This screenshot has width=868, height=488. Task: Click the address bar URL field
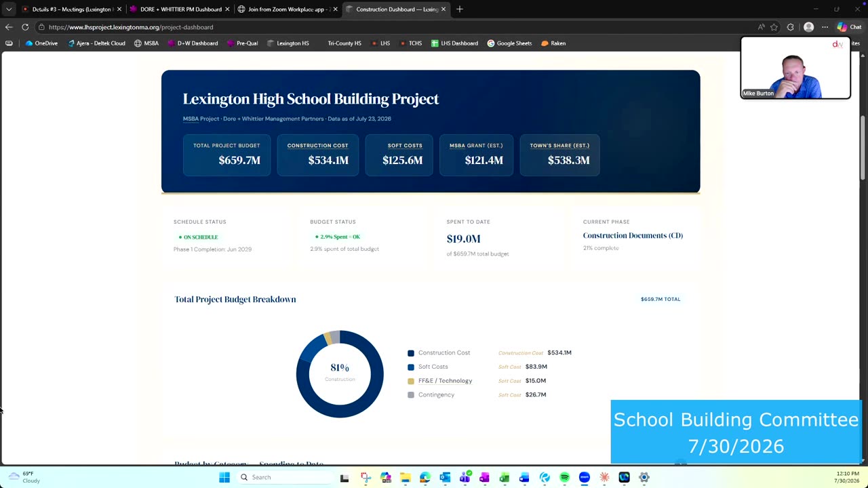pos(393,27)
